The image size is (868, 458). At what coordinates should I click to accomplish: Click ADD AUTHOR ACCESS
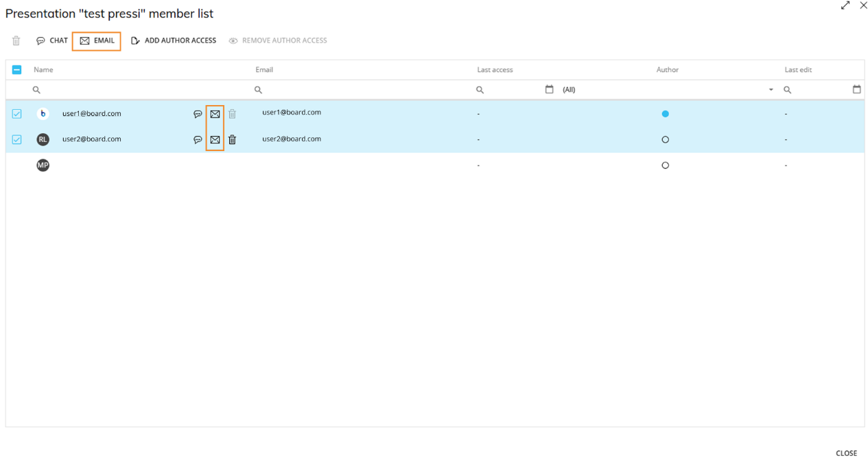tap(174, 41)
